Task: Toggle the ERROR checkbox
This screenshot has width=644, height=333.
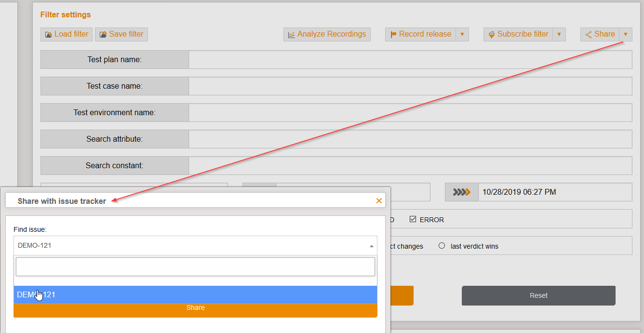Action: tap(413, 219)
